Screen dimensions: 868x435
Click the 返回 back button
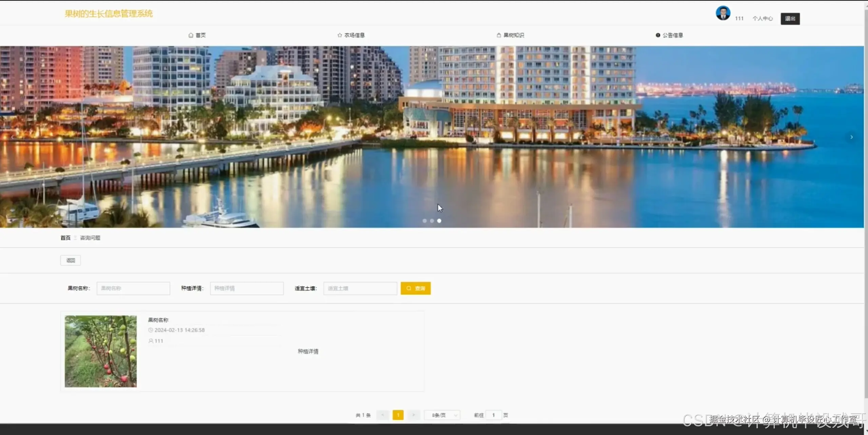[71, 260]
